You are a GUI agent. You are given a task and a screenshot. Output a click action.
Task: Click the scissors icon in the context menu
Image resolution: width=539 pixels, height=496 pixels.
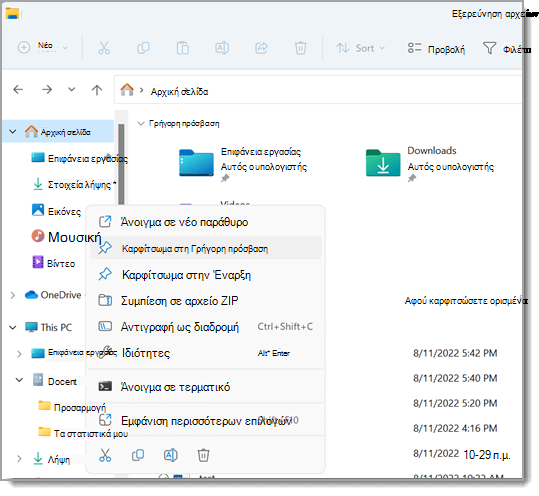[105, 455]
